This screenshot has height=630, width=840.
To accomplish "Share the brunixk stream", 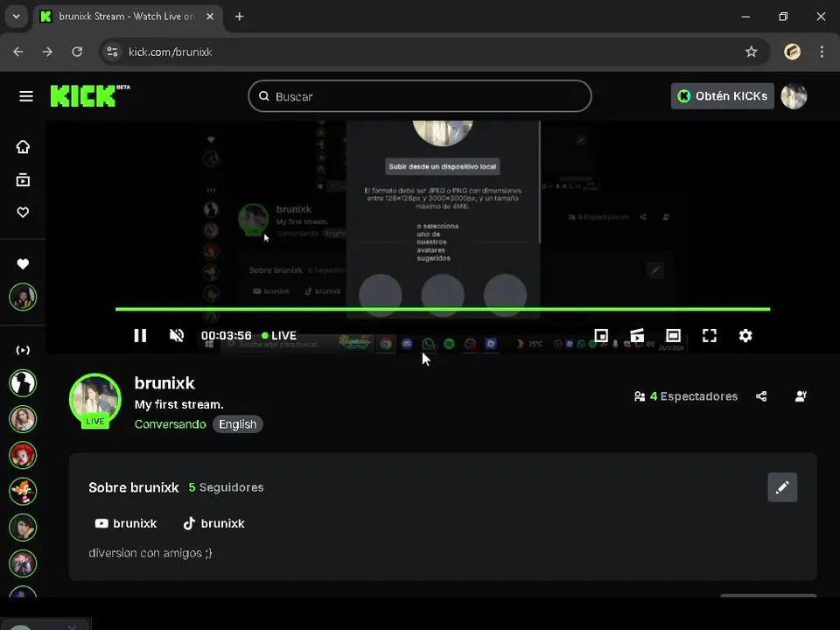I will (761, 396).
